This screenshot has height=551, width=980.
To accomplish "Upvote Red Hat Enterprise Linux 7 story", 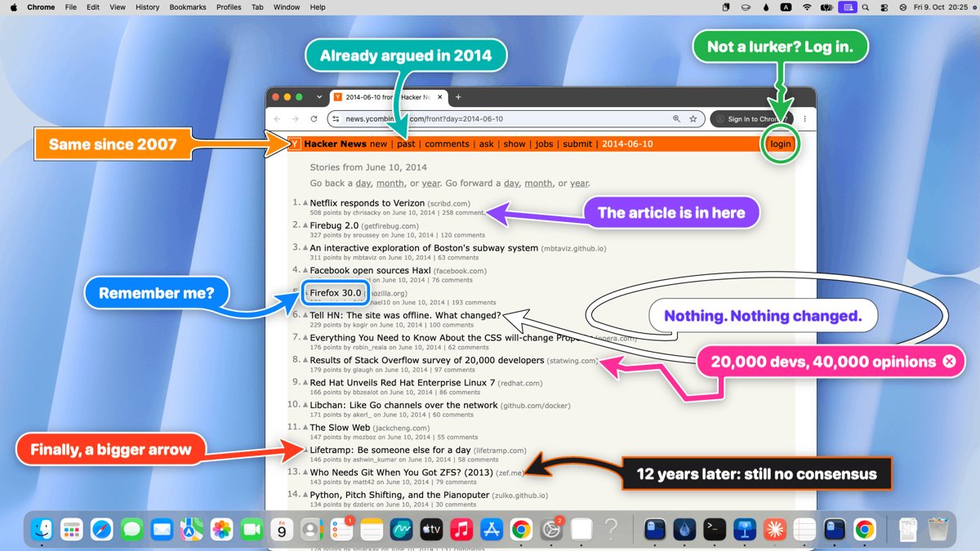I will (306, 383).
